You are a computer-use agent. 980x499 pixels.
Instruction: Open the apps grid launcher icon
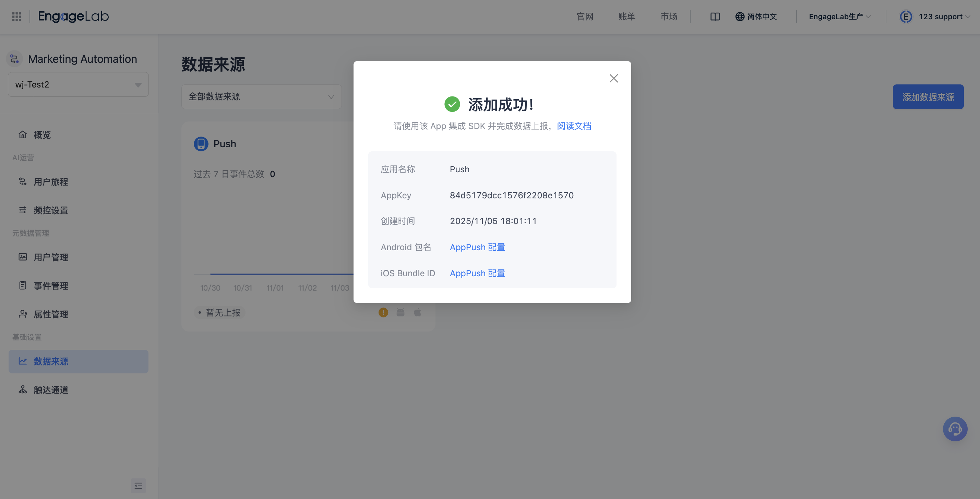tap(16, 16)
